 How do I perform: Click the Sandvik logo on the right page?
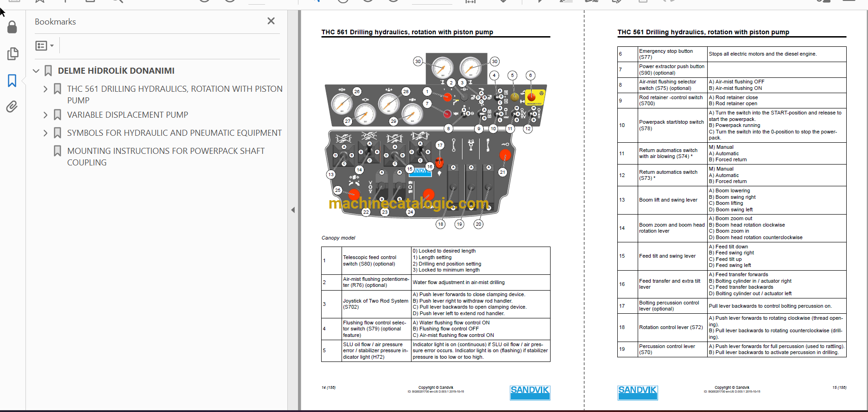tap(638, 393)
